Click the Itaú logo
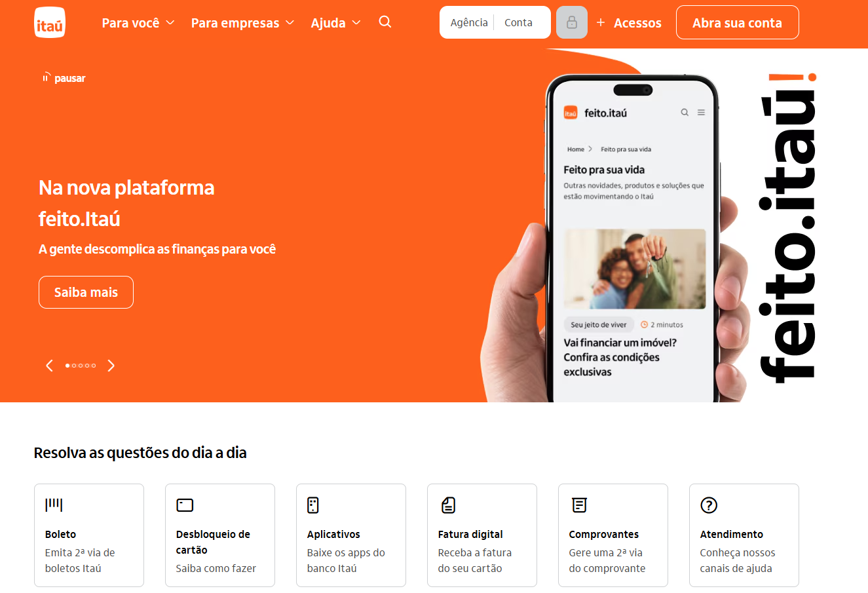Screen dimensions: 868x593 (x=50, y=22)
